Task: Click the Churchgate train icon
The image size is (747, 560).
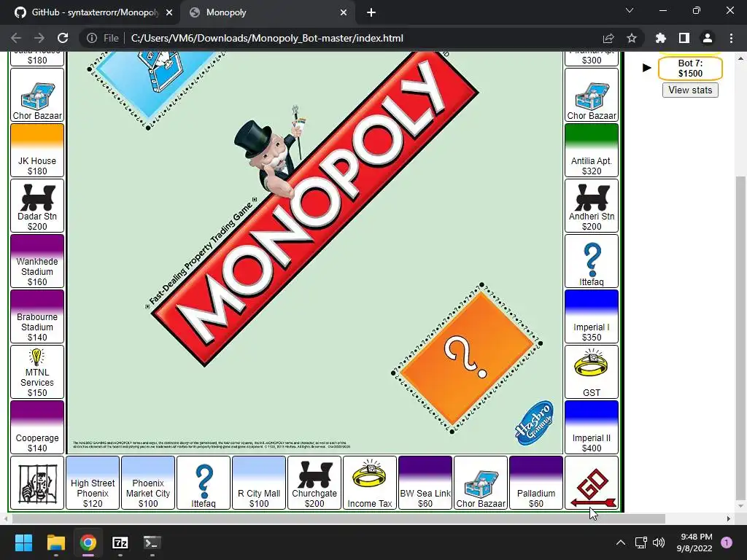Action: click(314, 474)
